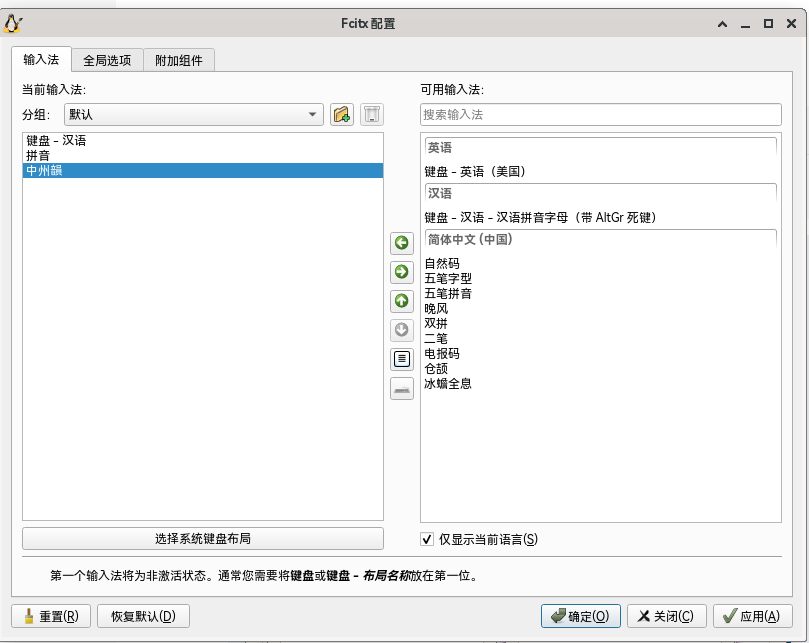This screenshot has height=643, width=809.
Task: Click the 恢复默认 button
Action: pos(143,616)
